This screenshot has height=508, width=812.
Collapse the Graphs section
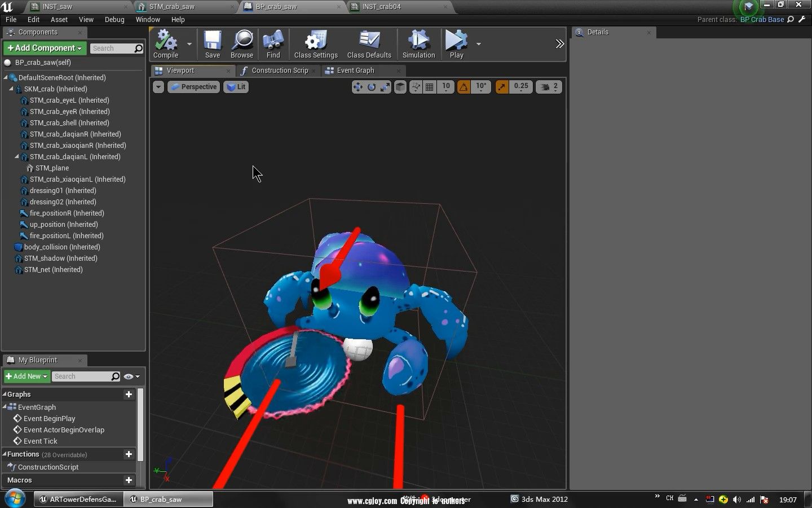click(5, 395)
